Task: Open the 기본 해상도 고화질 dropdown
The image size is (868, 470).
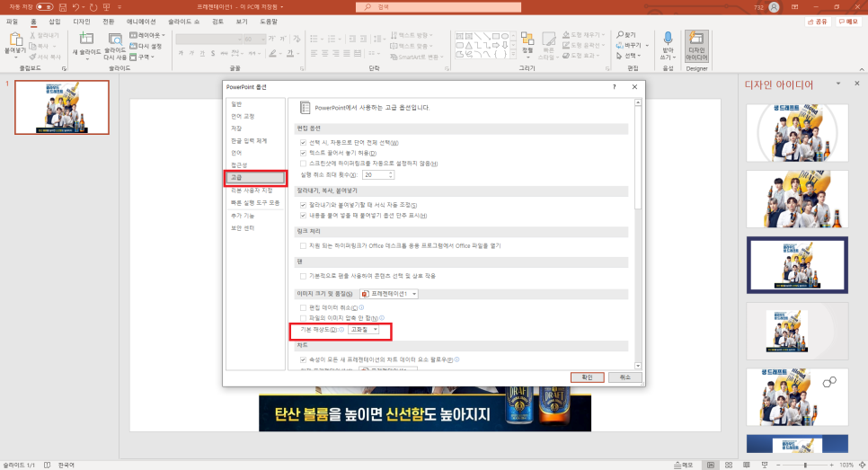Action: click(x=364, y=330)
